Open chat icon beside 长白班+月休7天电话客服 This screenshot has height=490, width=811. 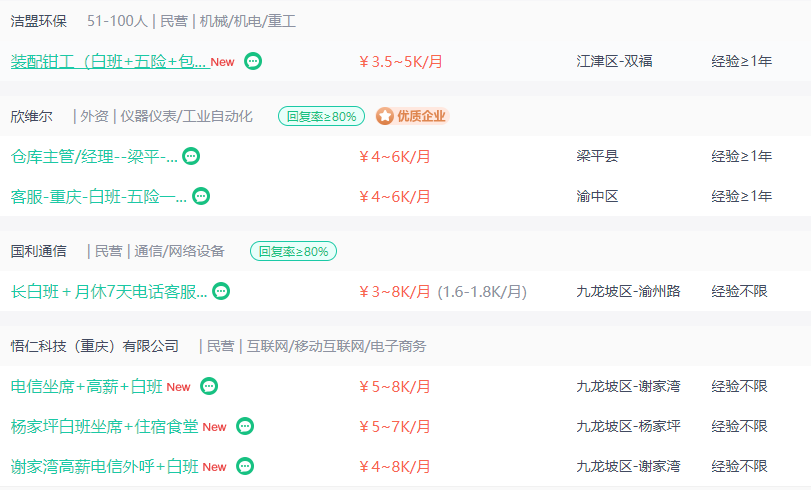pos(221,291)
